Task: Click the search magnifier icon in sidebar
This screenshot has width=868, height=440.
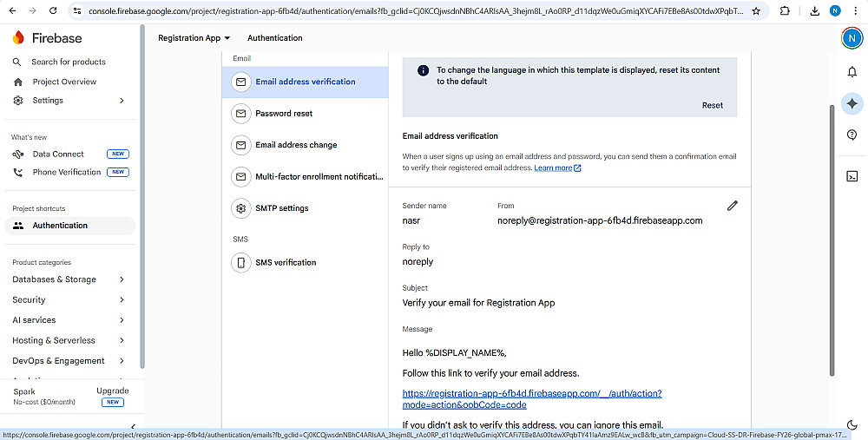Action: click(x=17, y=62)
